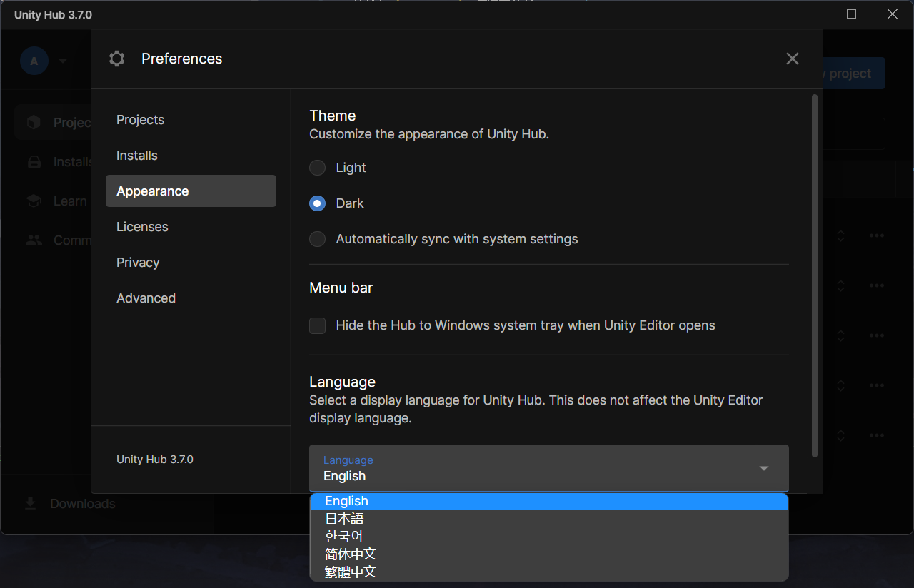Click the Projects cube icon in sidebar
Screen dimensions: 914x588
[34, 123]
